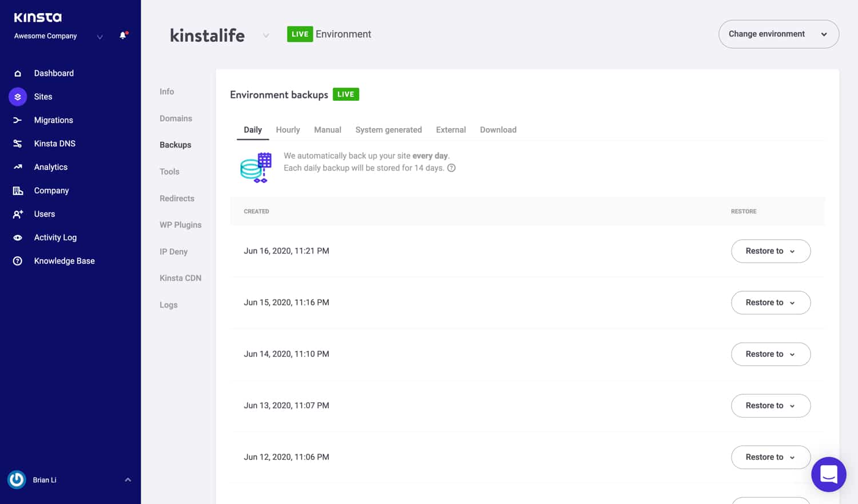Switch to the Hourly backups tab
The image size is (858, 504).
coord(288,129)
